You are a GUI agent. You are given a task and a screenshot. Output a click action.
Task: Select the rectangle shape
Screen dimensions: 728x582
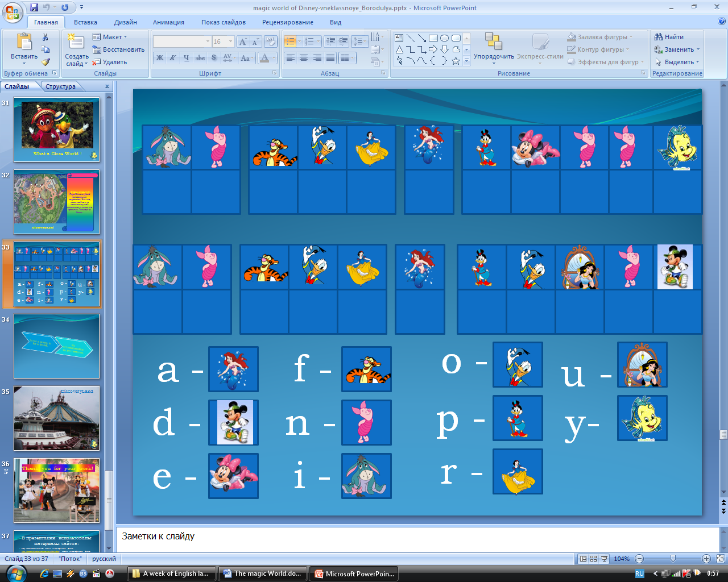433,38
